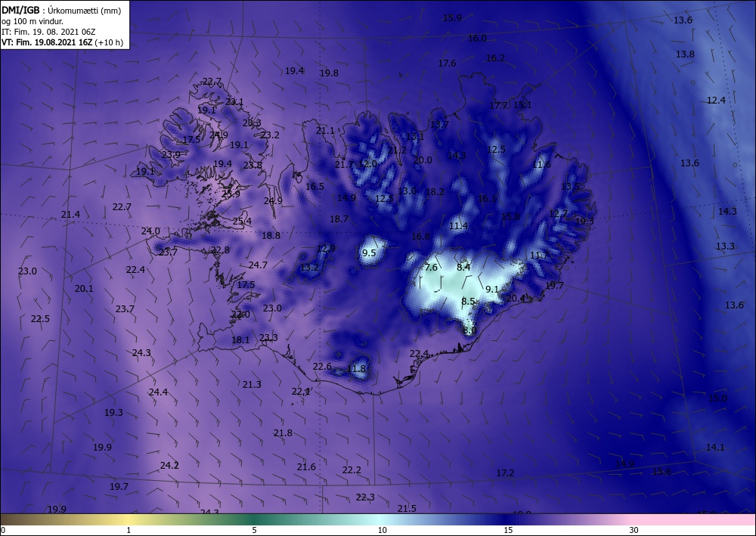Click the 21.3 map value
This screenshot has height=536, width=756.
point(252,385)
